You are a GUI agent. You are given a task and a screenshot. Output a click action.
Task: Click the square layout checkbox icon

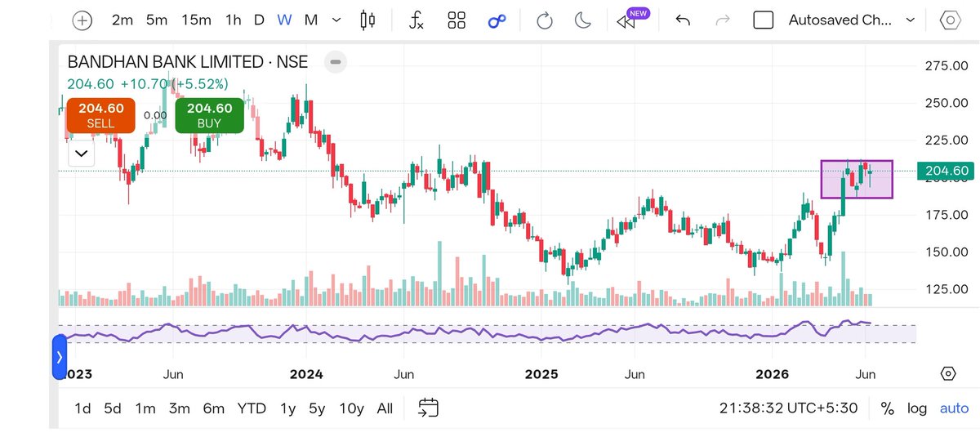coord(763,20)
